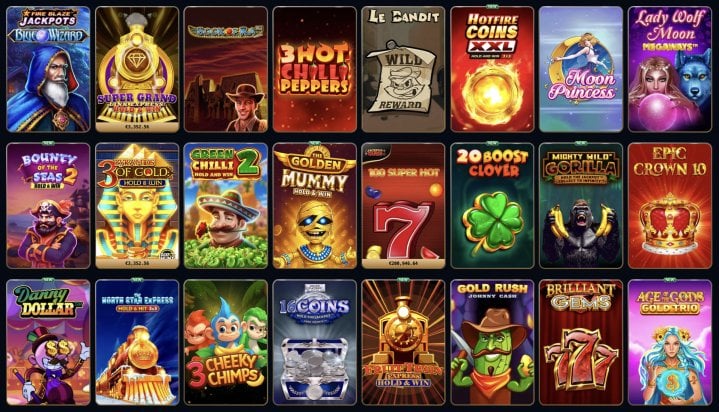Open the Blue Wizard Fire Blaze Jackpots game
This screenshot has height=412, width=719.
pyautogui.click(x=48, y=69)
